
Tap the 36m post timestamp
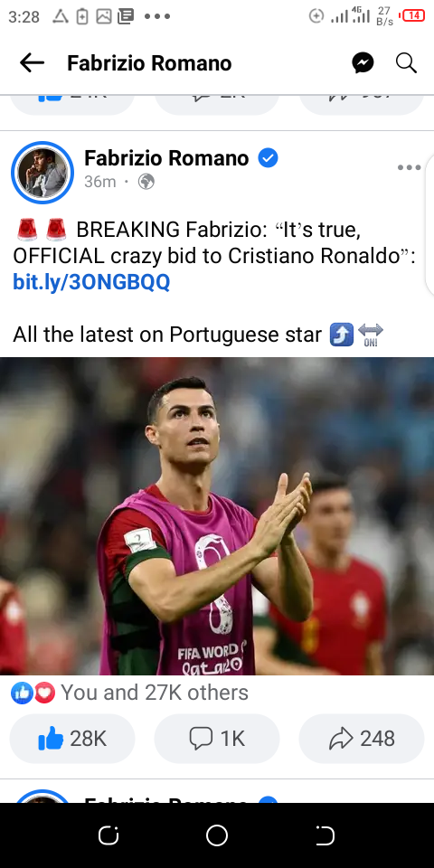coord(100,182)
